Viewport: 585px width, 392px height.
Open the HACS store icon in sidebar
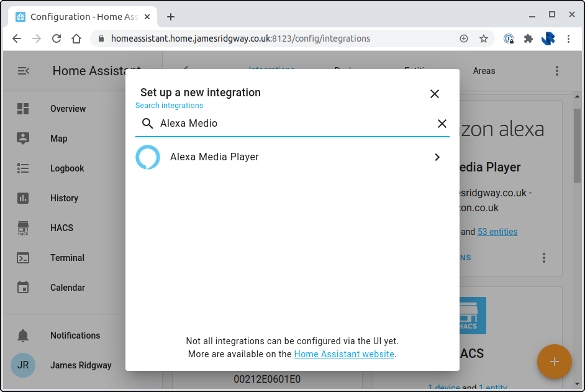(x=23, y=228)
